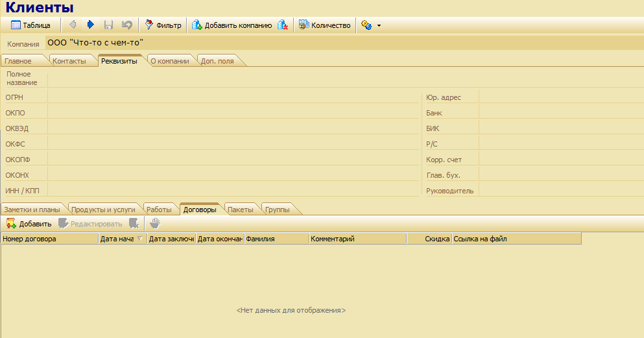Click the Количество button
Viewport: 644px width, 338px height.
click(324, 25)
